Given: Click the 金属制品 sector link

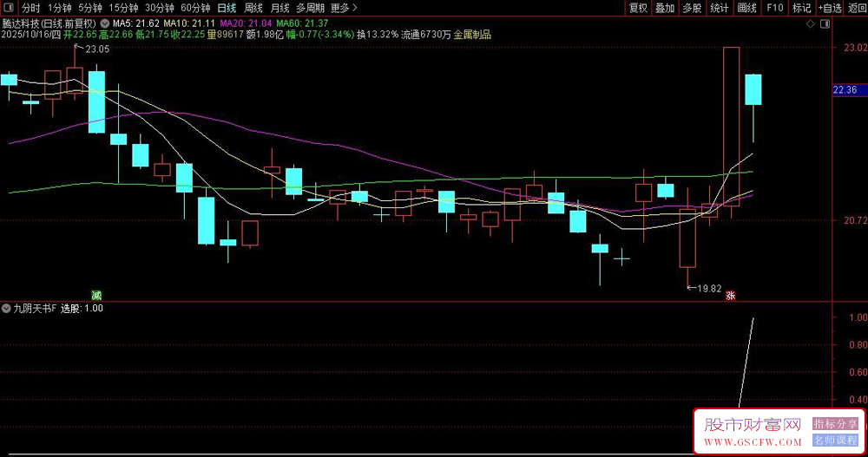Looking at the screenshot, I should [472, 35].
